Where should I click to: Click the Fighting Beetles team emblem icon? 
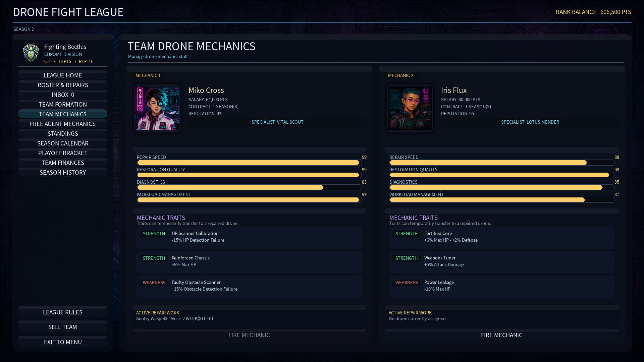point(31,52)
